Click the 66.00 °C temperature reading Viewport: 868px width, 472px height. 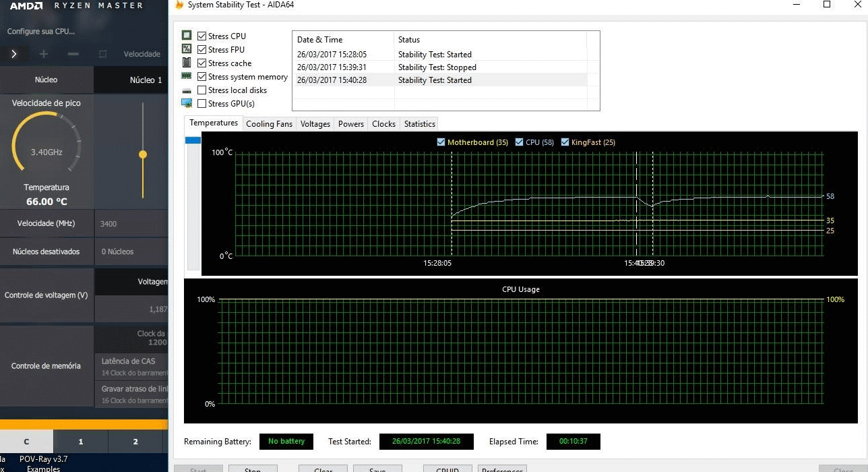click(46, 202)
